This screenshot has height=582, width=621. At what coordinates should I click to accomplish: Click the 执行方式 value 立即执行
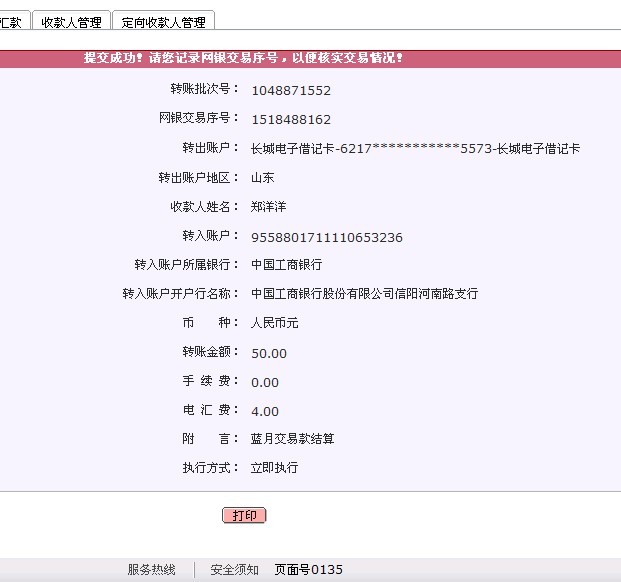[274, 468]
